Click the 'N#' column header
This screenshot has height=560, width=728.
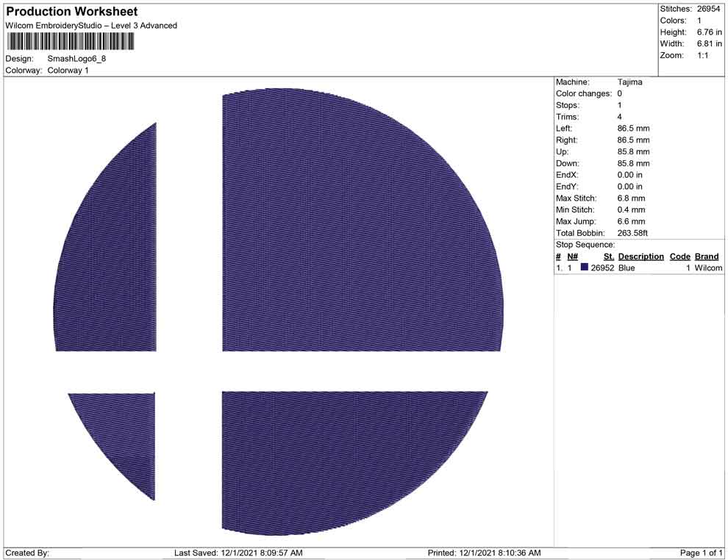(x=572, y=256)
